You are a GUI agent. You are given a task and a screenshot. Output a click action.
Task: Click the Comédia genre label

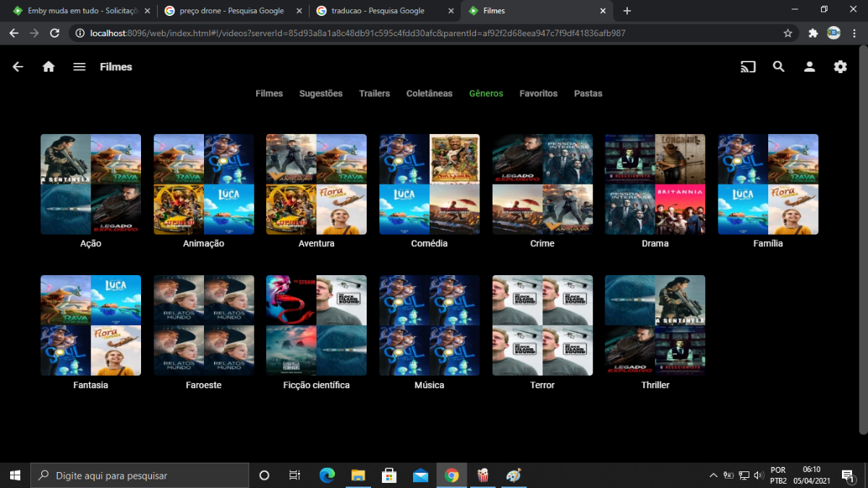pos(429,244)
